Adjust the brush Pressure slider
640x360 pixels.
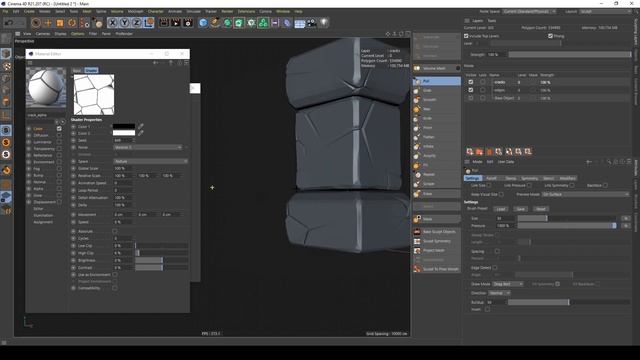[x=566, y=225]
